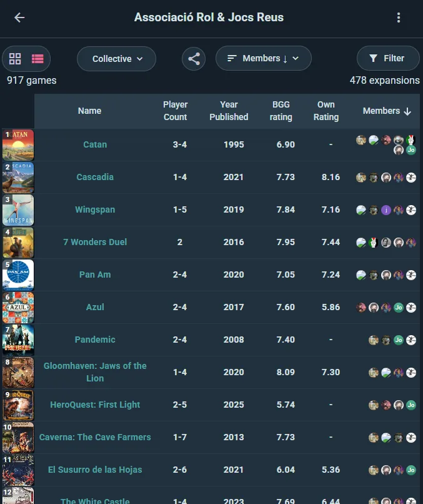423x504 pixels.
Task: Click the Pandemic cover thumbnail
Action: pyautogui.click(x=18, y=340)
